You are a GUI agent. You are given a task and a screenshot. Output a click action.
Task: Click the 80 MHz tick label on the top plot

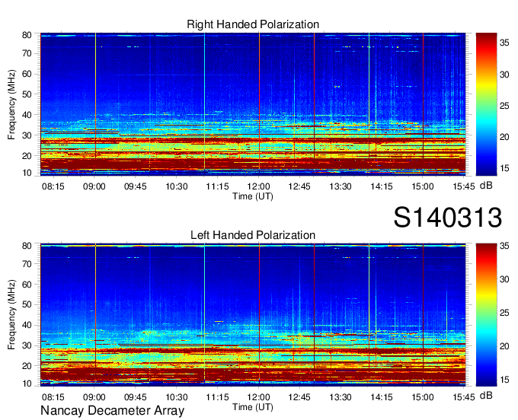pos(27,35)
